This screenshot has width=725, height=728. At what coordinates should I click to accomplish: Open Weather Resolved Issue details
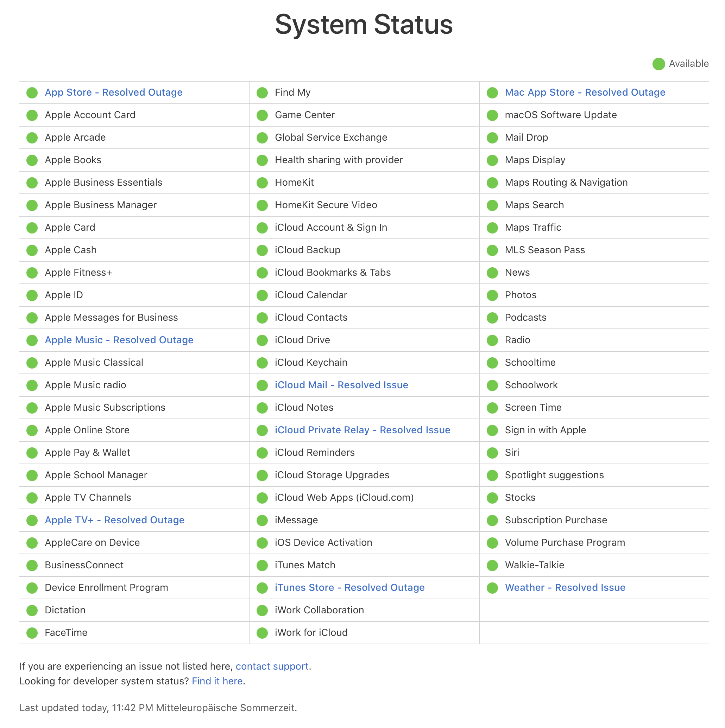pyautogui.click(x=565, y=587)
